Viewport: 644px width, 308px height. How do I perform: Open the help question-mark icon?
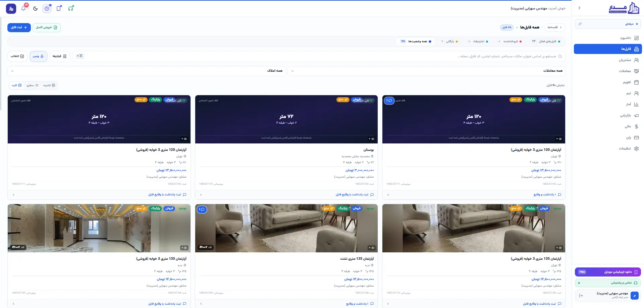coord(47,8)
